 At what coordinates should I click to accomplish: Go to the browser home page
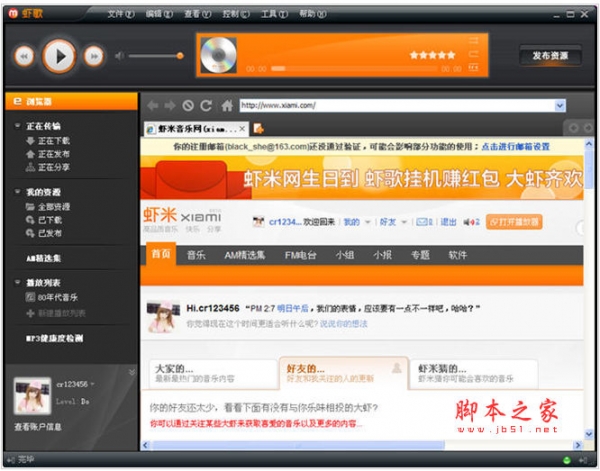tap(227, 105)
